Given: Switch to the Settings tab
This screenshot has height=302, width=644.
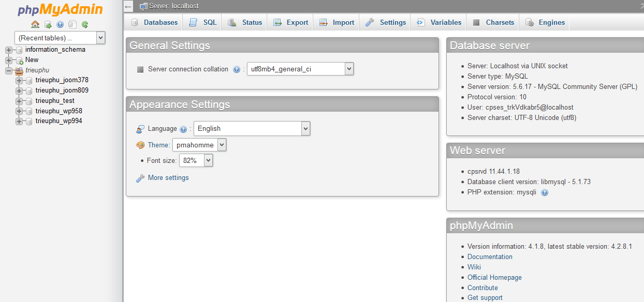Looking at the screenshot, I should point(385,22).
